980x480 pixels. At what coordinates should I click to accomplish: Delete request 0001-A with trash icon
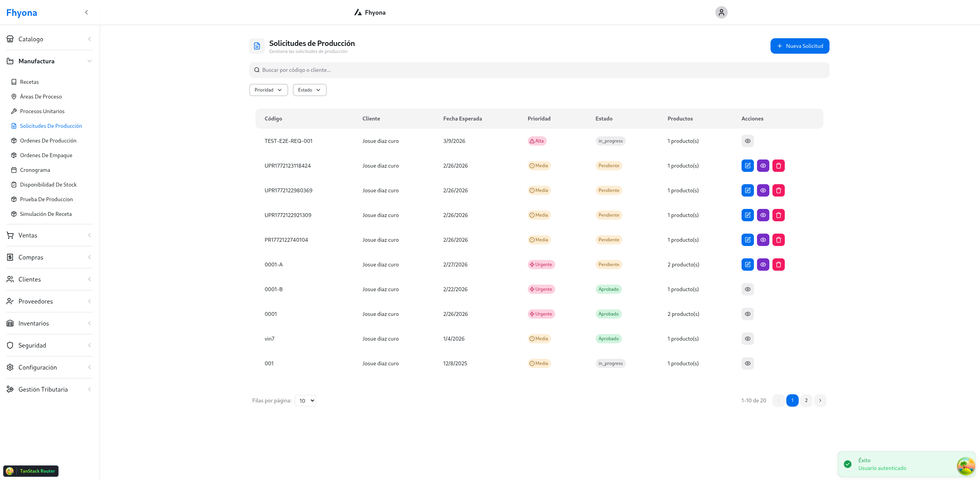[778, 265]
